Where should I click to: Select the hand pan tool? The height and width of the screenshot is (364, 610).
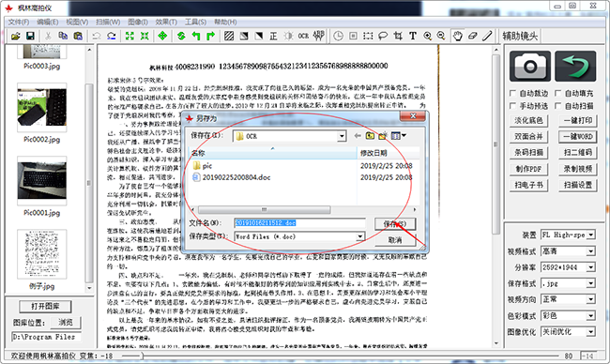(458, 37)
